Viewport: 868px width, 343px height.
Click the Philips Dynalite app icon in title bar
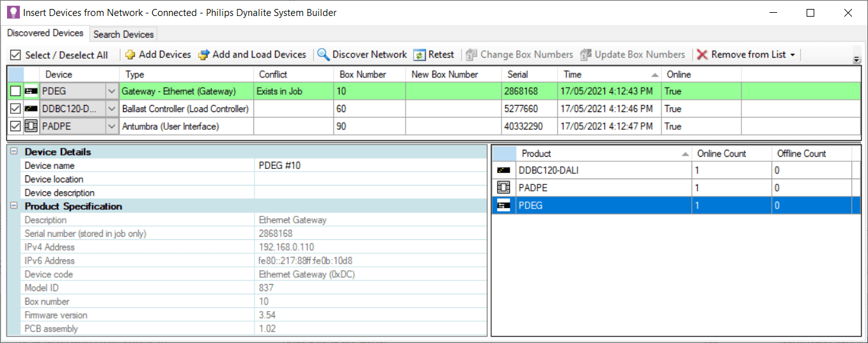(12, 13)
